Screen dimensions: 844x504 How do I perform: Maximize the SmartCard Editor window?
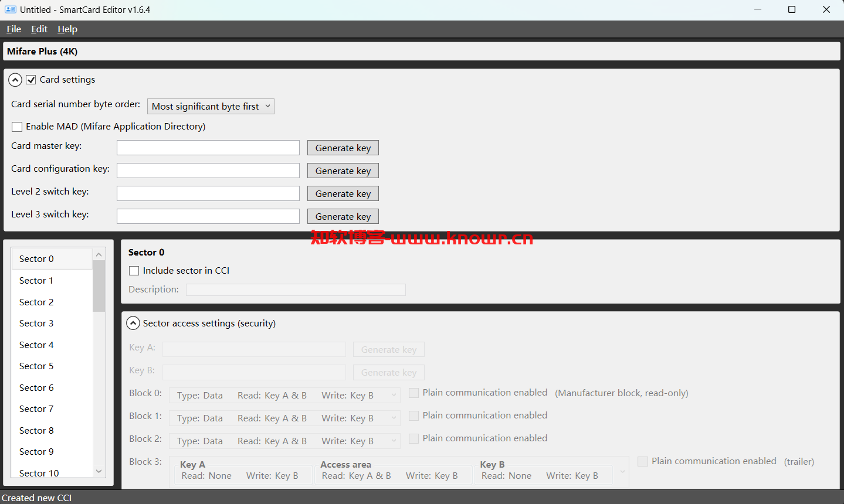(x=792, y=9)
